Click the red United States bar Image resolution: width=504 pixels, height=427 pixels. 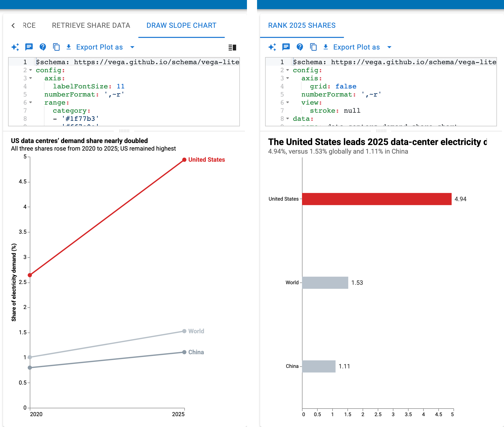coord(377,199)
